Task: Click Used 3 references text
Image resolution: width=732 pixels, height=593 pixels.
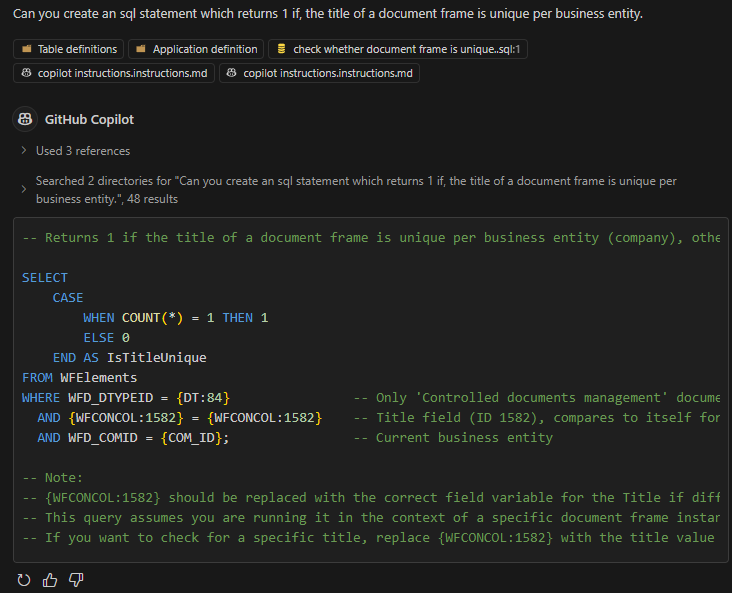Action: pos(83,151)
